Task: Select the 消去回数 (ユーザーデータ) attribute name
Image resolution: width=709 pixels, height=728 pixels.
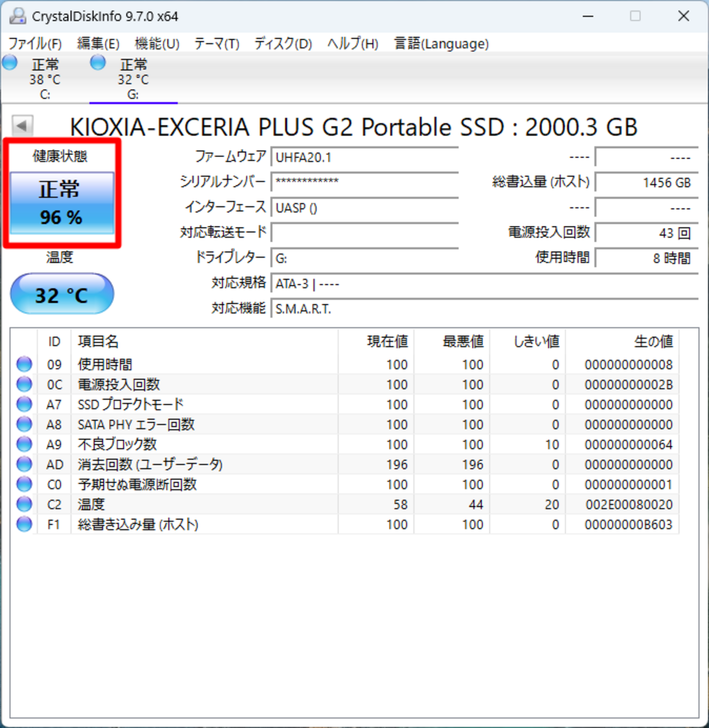Action: [151, 465]
